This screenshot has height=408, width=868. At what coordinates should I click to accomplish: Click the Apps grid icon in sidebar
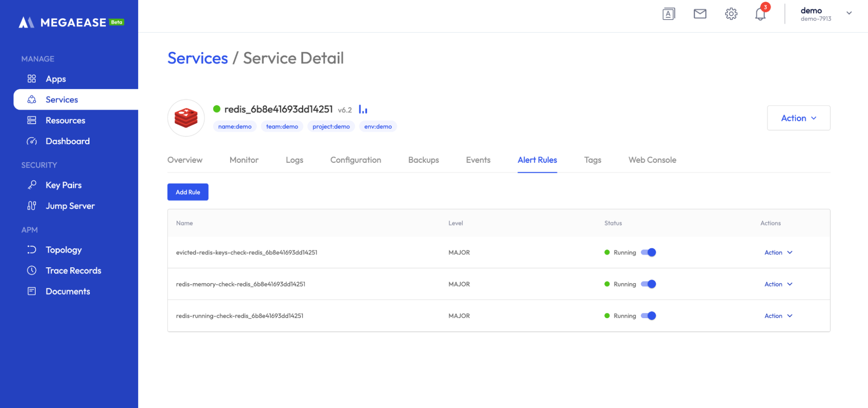pos(32,79)
